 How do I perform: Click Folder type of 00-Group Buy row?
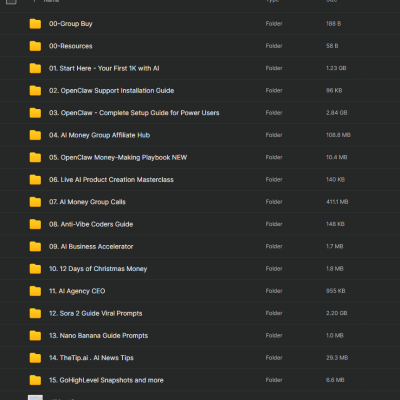[x=274, y=24]
